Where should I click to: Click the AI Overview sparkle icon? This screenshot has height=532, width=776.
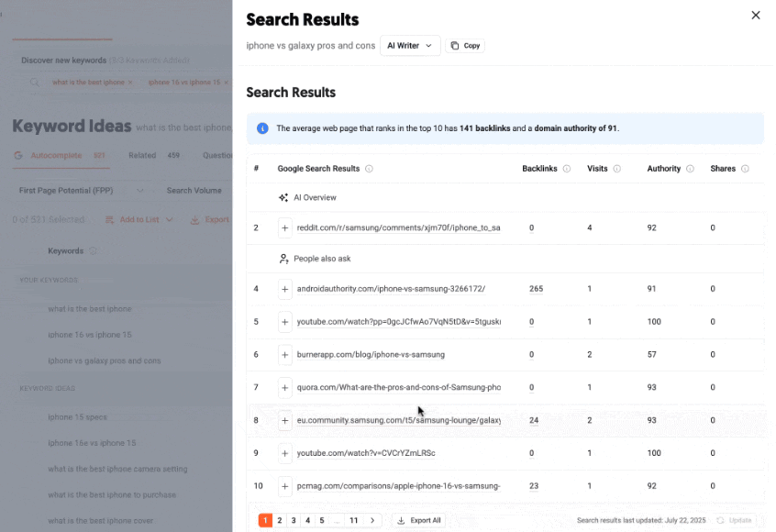coord(283,197)
